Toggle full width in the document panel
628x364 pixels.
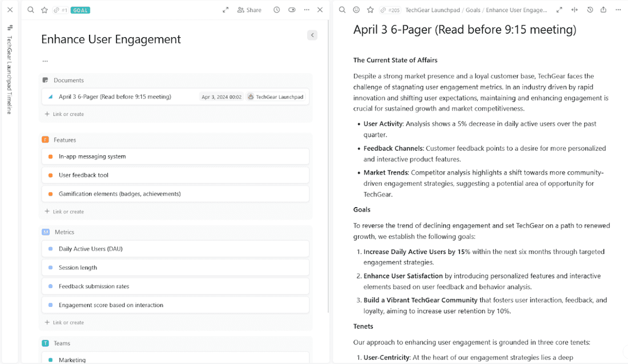tap(574, 10)
